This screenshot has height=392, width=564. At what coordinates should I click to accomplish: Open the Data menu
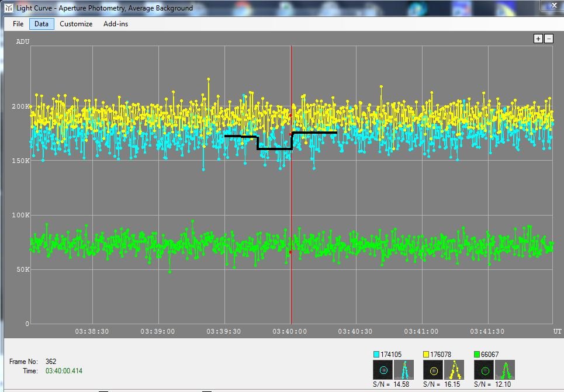point(41,24)
